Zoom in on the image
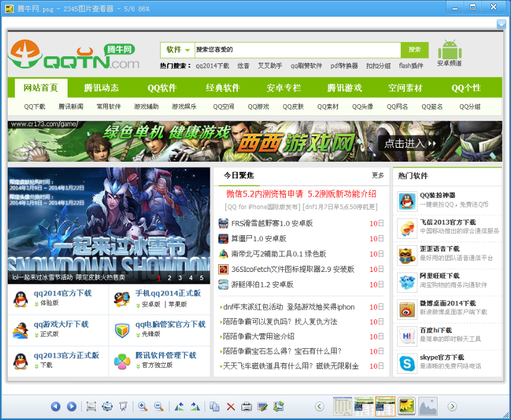Screen dimensions: 511x420 (x=142, y=406)
